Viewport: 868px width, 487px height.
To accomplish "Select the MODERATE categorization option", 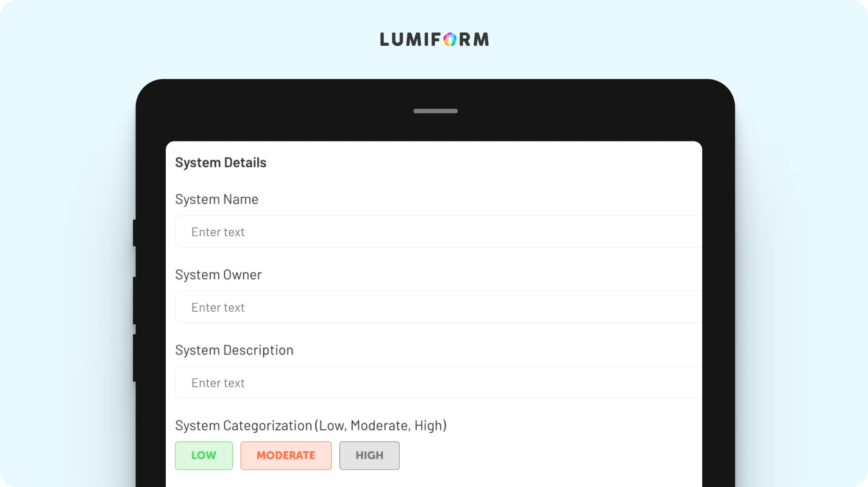I will click(x=286, y=455).
